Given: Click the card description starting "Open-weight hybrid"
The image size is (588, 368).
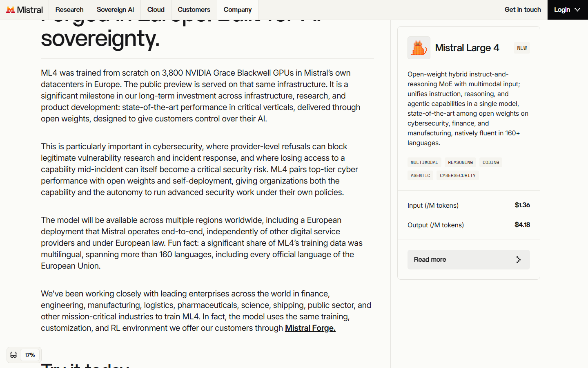Looking at the screenshot, I should [469, 108].
